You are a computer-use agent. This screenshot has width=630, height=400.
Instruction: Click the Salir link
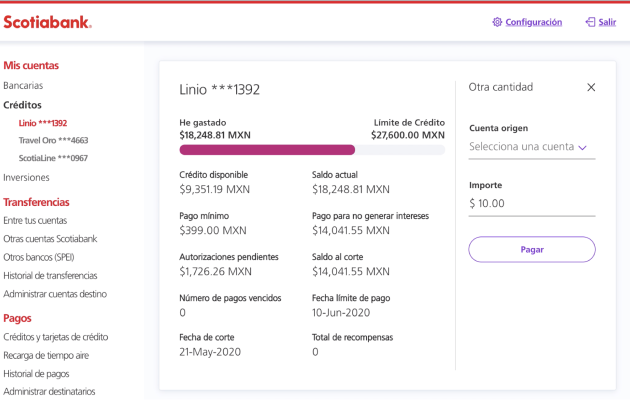click(607, 22)
